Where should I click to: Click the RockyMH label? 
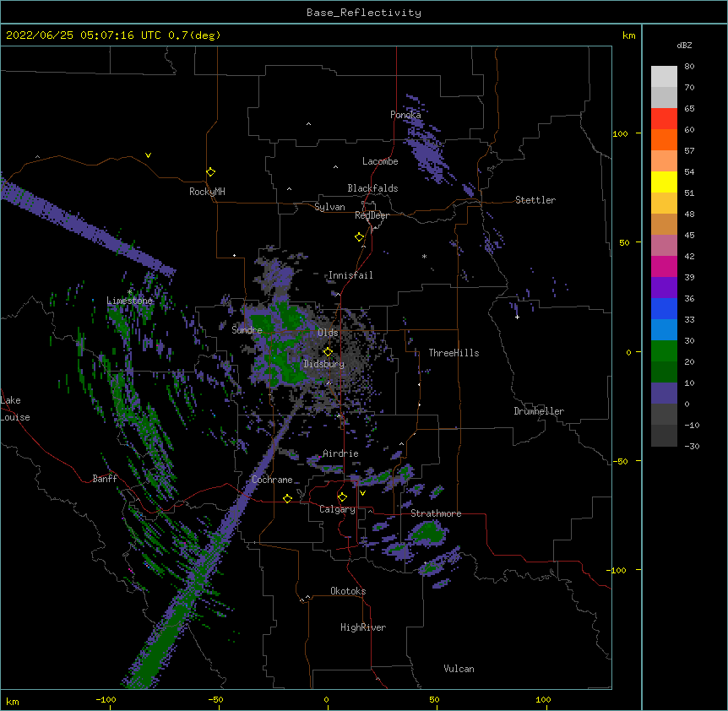tap(207, 192)
